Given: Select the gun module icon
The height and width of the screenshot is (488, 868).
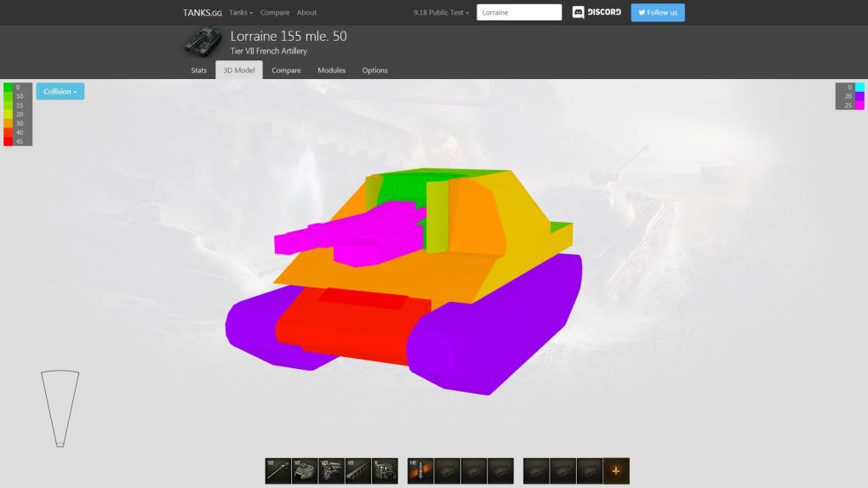Looking at the screenshot, I should [277, 470].
